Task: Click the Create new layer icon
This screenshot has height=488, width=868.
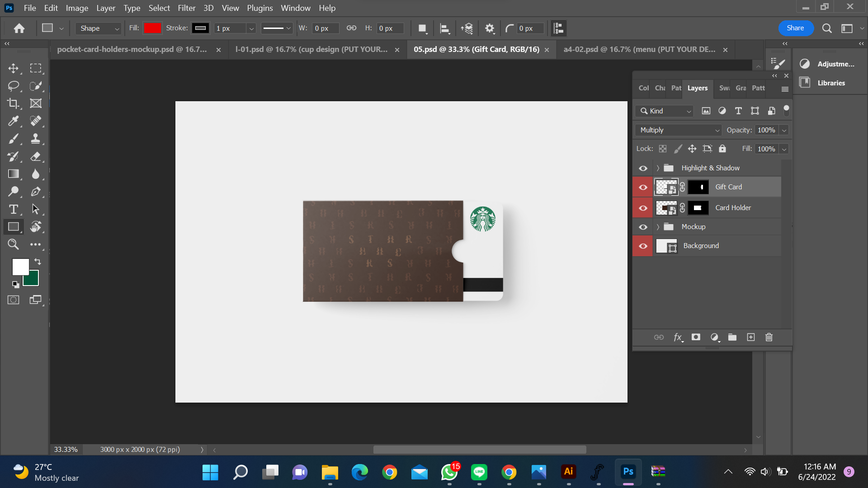Action: (750, 337)
